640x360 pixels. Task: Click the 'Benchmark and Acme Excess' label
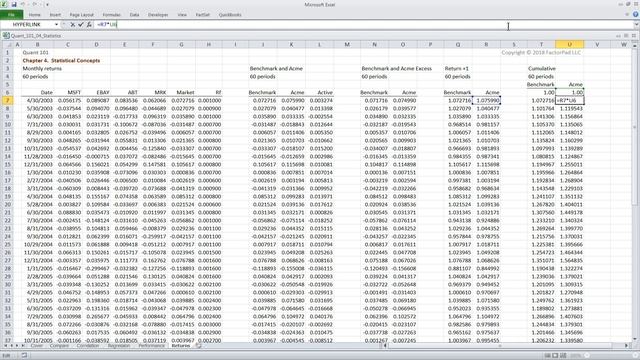click(x=396, y=69)
